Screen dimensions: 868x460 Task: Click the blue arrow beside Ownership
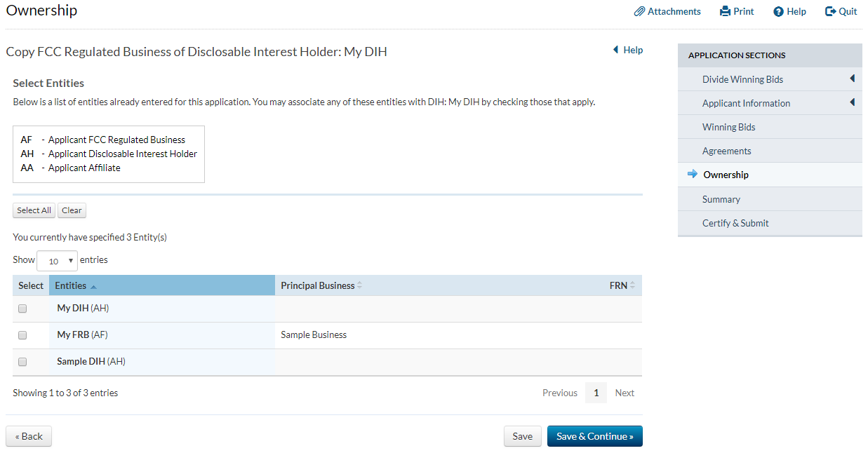click(x=693, y=175)
